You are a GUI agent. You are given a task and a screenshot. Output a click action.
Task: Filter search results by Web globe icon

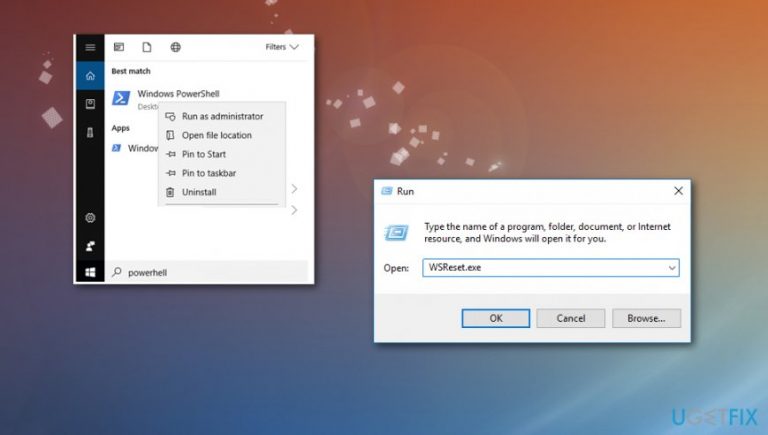(x=175, y=47)
